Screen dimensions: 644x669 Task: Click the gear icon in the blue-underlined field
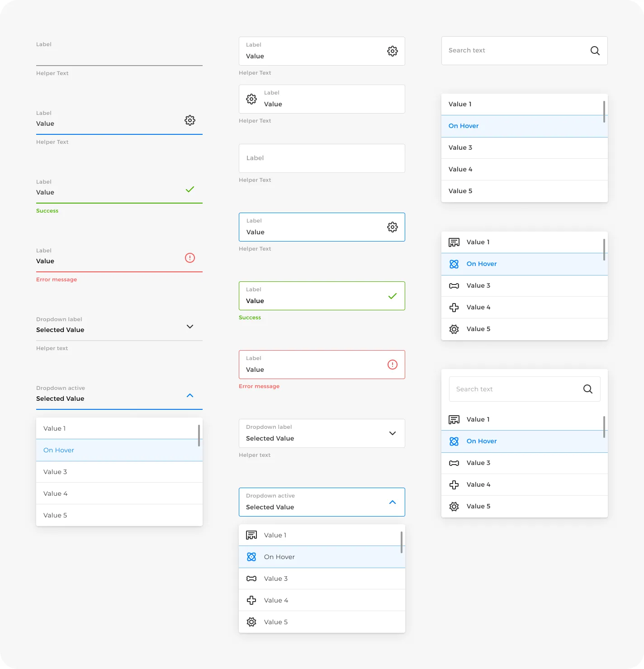point(190,120)
